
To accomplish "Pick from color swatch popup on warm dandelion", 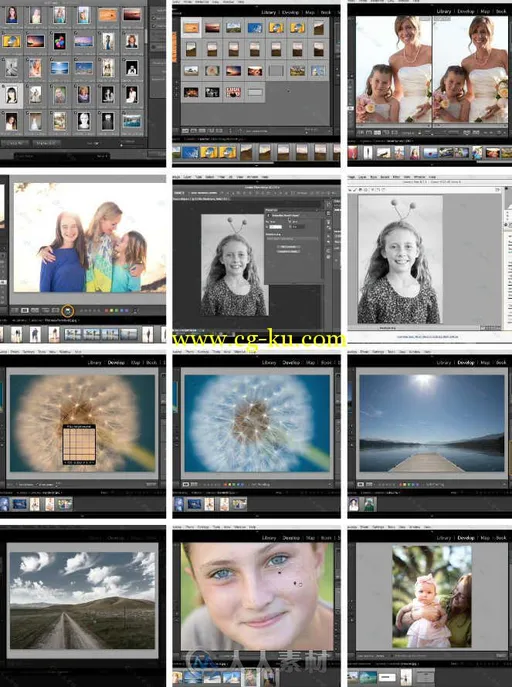I will click(79, 444).
